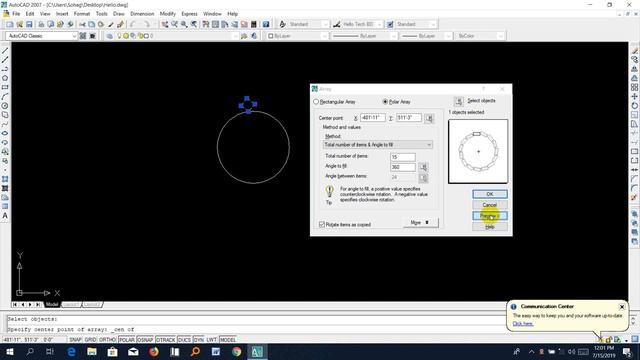Click the Array tool in Modify toolbar

(x=634, y=87)
